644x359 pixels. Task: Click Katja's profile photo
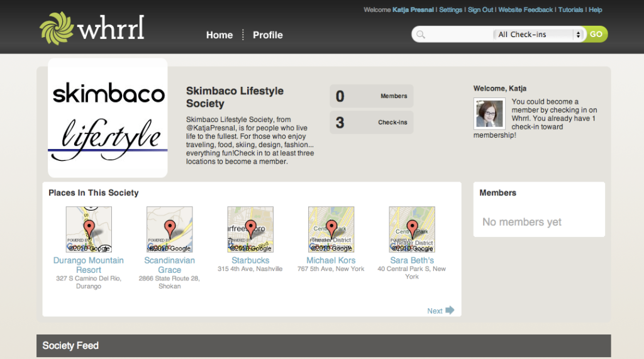[489, 113]
